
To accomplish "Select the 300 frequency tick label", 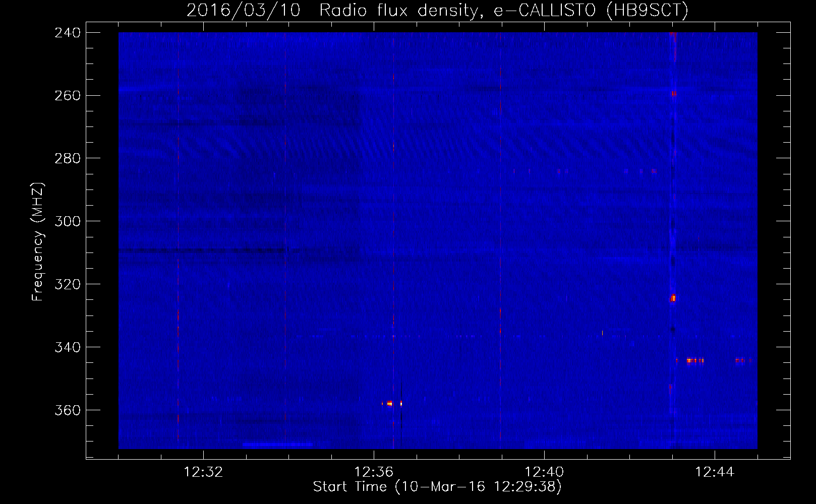I will click(x=68, y=222).
